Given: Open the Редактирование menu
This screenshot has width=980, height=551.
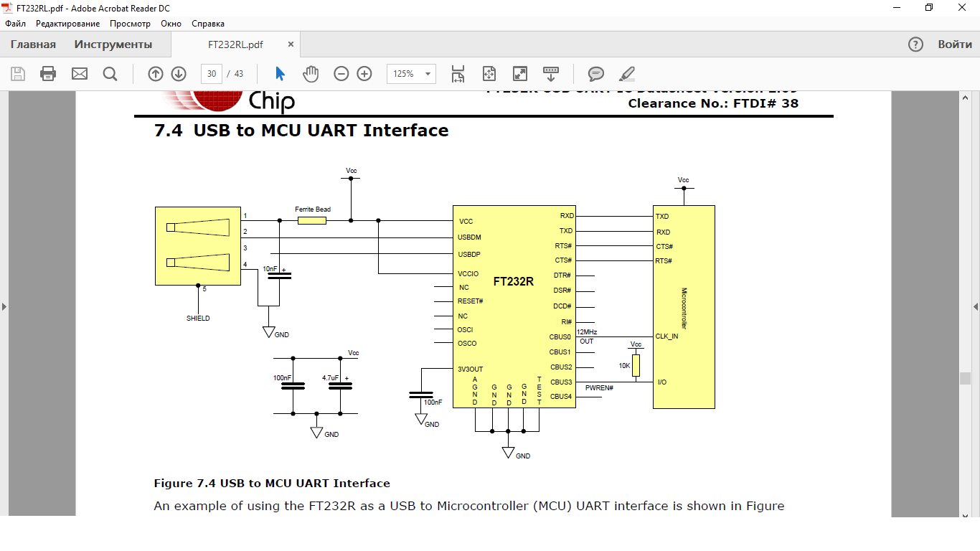Looking at the screenshot, I should tap(68, 24).
